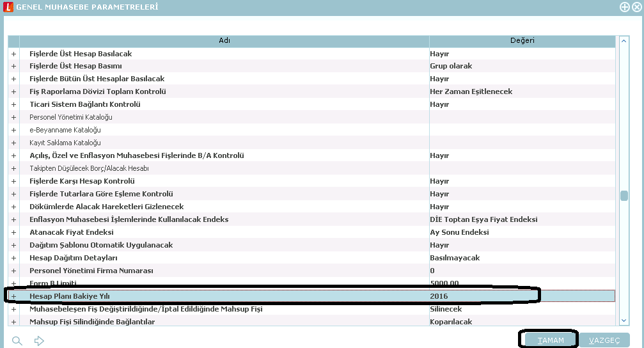This screenshot has width=644, height=348.
Task: Click the scrollbar down arrow
Action: coord(624,320)
